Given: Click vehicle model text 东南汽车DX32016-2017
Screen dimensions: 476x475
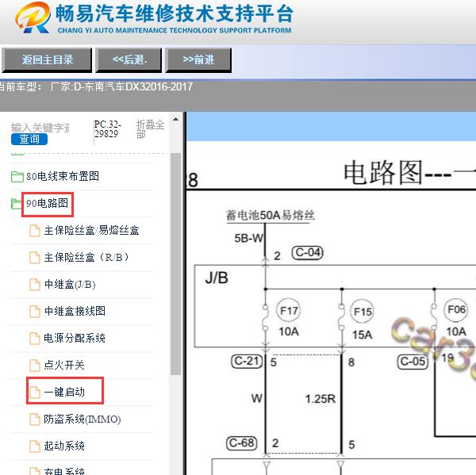Looking at the screenshot, I should [138, 87].
